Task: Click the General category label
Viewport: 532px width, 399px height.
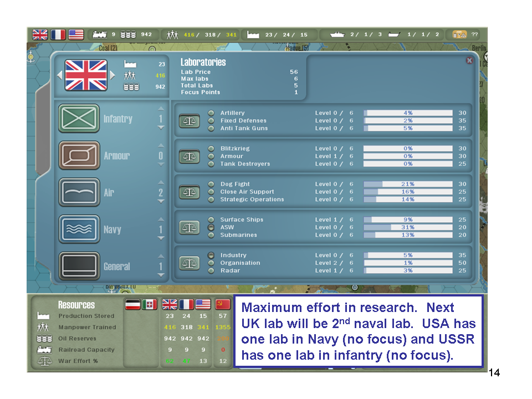Action: click(117, 267)
